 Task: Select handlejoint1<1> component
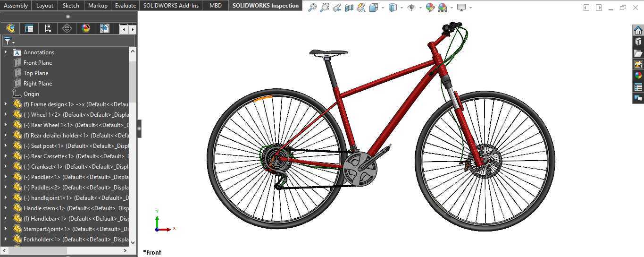(76, 198)
